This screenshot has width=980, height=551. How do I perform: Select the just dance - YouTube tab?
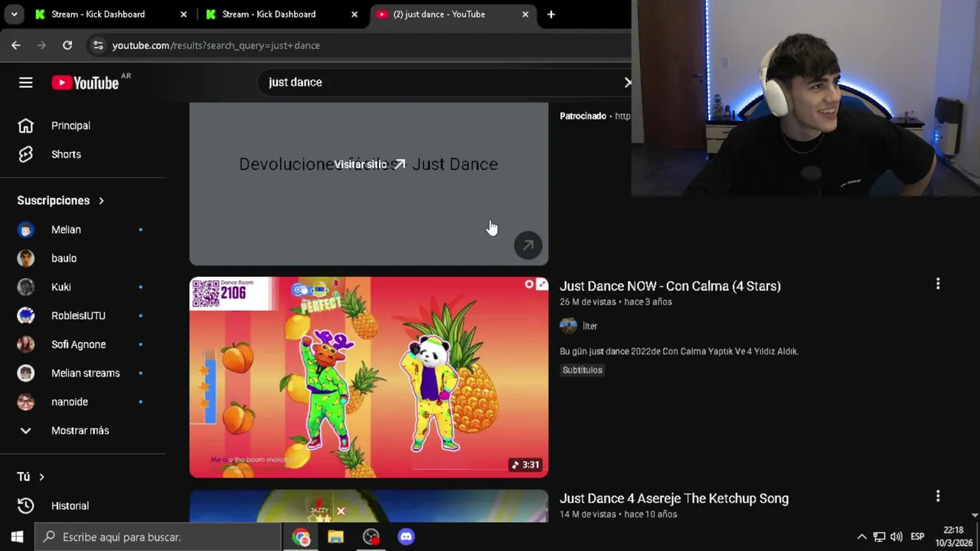tap(452, 15)
